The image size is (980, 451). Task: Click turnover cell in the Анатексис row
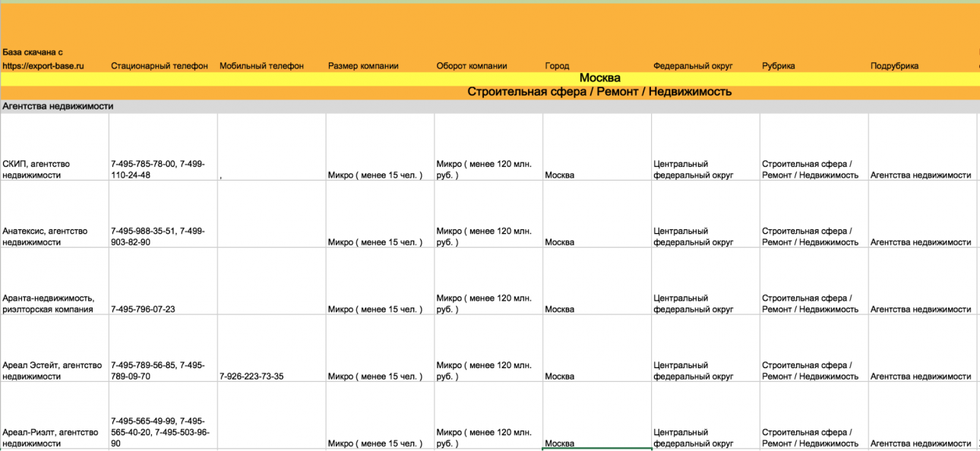point(489,214)
